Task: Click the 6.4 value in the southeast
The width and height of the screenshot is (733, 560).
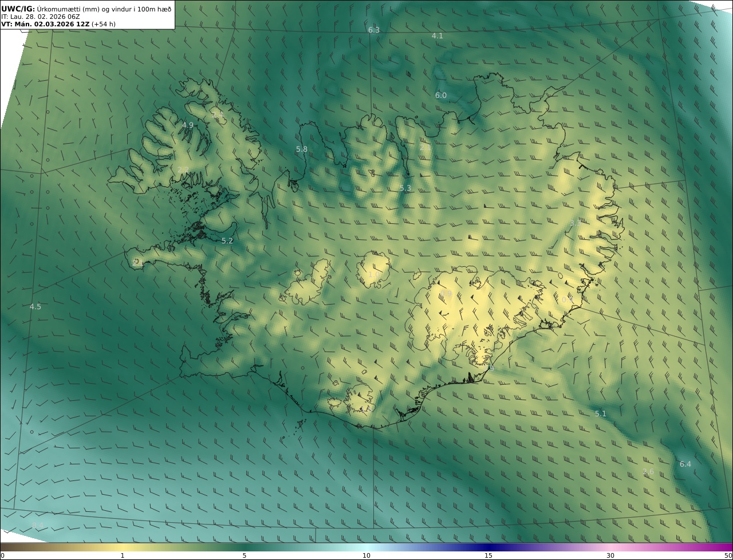Action: 685,464
